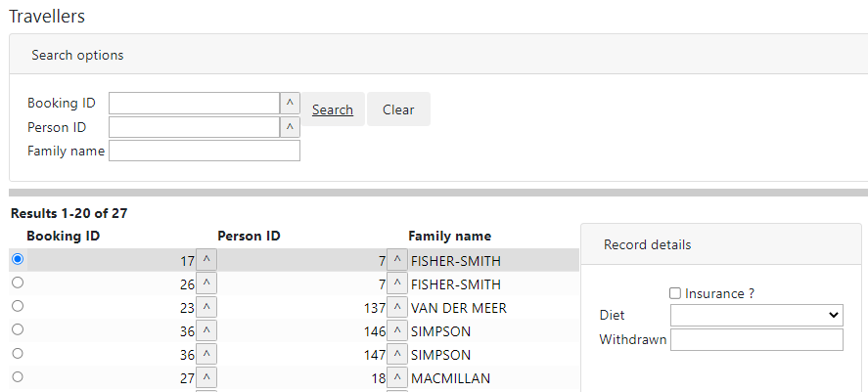
Task: Sort by Family name column header
Action: tap(449, 236)
